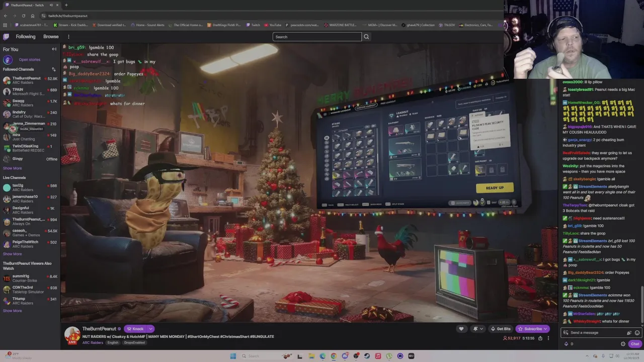The height and width of the screenshot is (362, 644).
Task: Show more Viewers Also Watch channels
Action: pos(12,311)
